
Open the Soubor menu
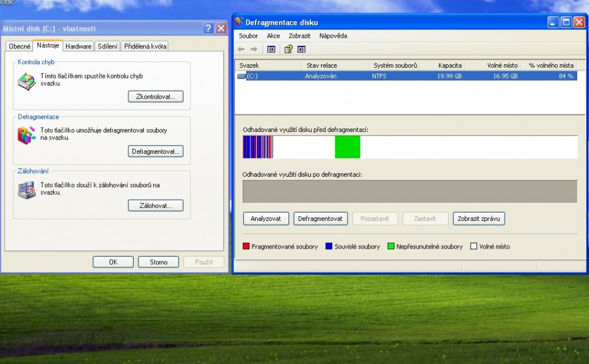(x=248, y=36)
